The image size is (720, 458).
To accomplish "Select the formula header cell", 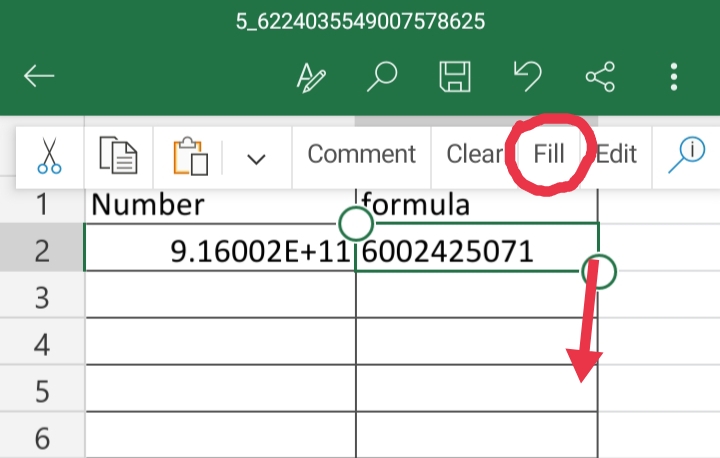I will tap(477, 205).
